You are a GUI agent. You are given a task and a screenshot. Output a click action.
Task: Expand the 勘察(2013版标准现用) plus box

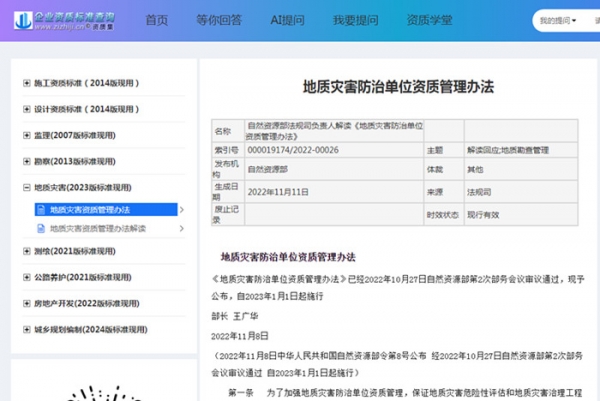point(27,161)
